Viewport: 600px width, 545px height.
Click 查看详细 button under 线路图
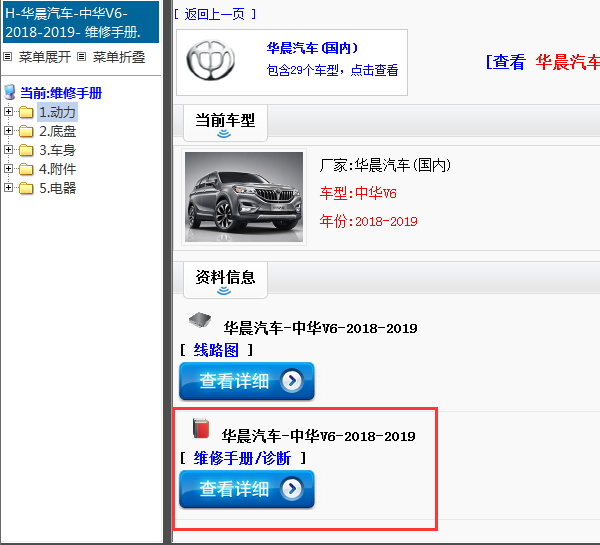click(247, 381)
